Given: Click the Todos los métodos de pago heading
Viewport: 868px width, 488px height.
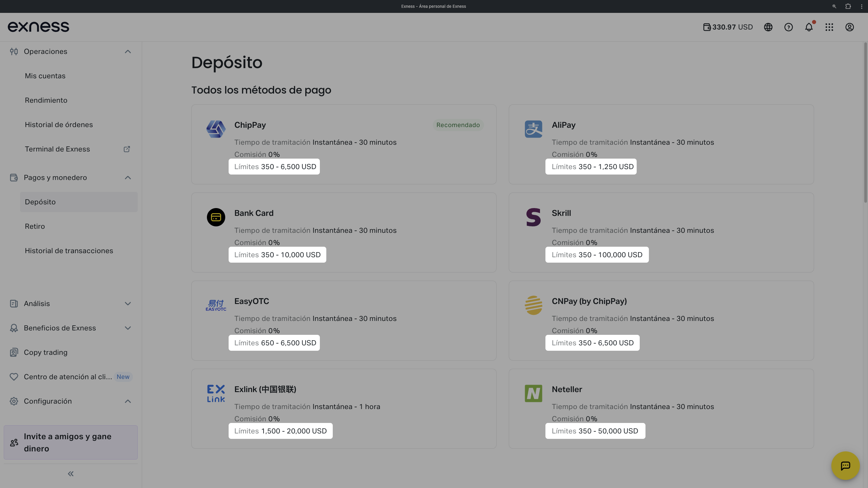Looking at the screenshot, I should 261,90.
